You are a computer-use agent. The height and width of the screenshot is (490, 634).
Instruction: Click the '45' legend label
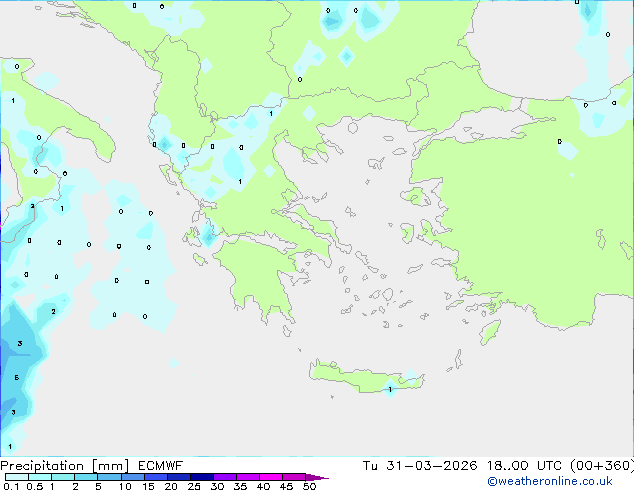pyautogui.click(x=286, y=486)
